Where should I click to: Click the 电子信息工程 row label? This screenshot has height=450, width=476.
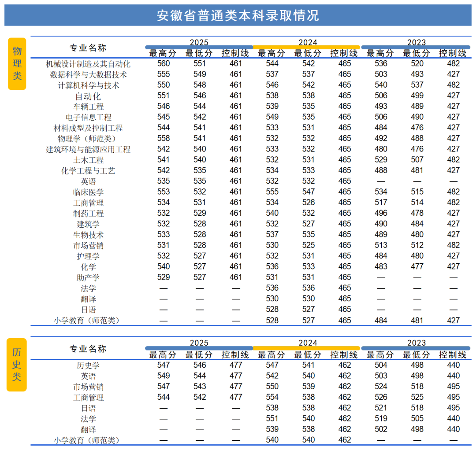(x=88, y=118)
